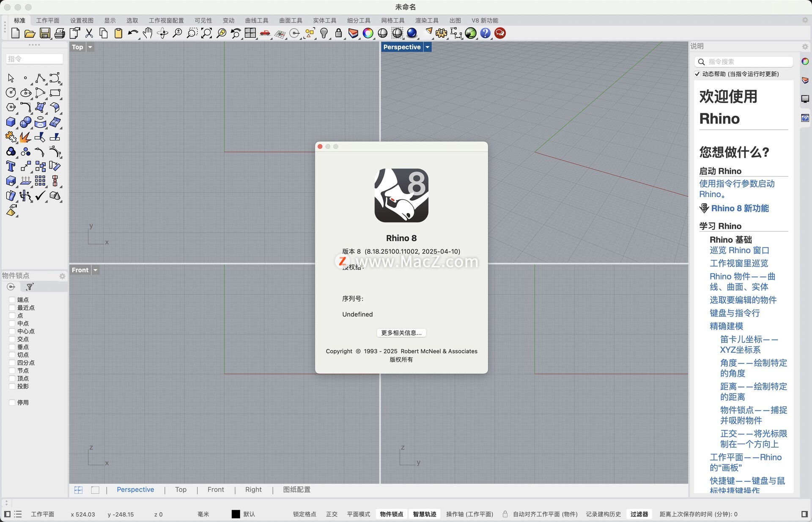The image size is (812, 522).
Task: Click the Zoom window icon
Action: coord(192,33)
